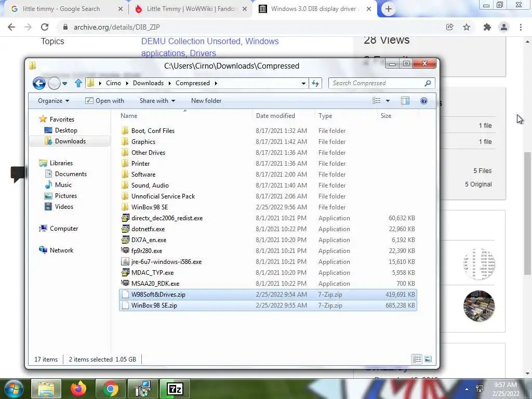The image size is (532, 399).
Task: Bookmark this page with the star icon
Action: point(467,27)
